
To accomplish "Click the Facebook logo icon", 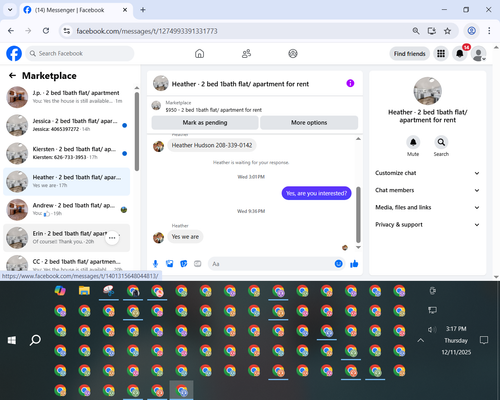I will point(14,53).
